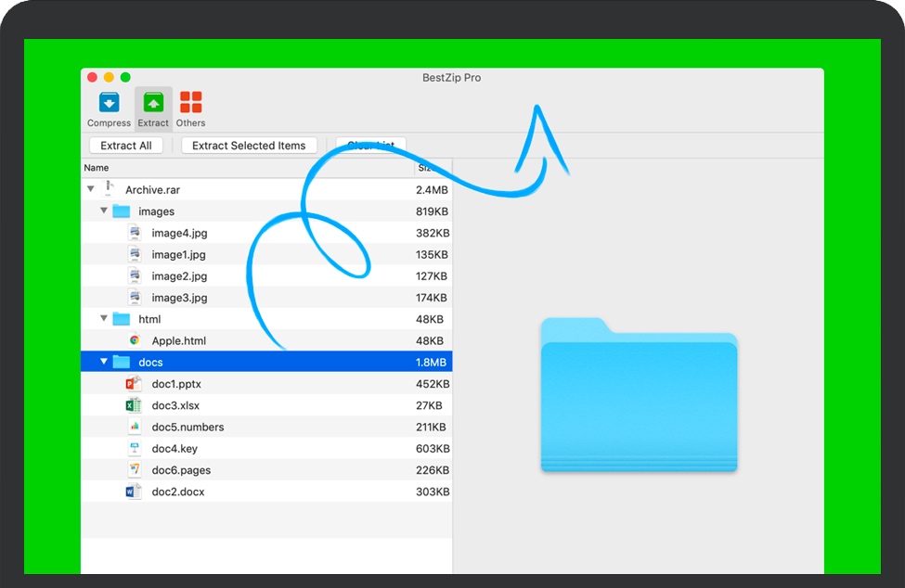Click the large blue destination folder
Viewport: 905px width, 588px height.
[639, 397]
